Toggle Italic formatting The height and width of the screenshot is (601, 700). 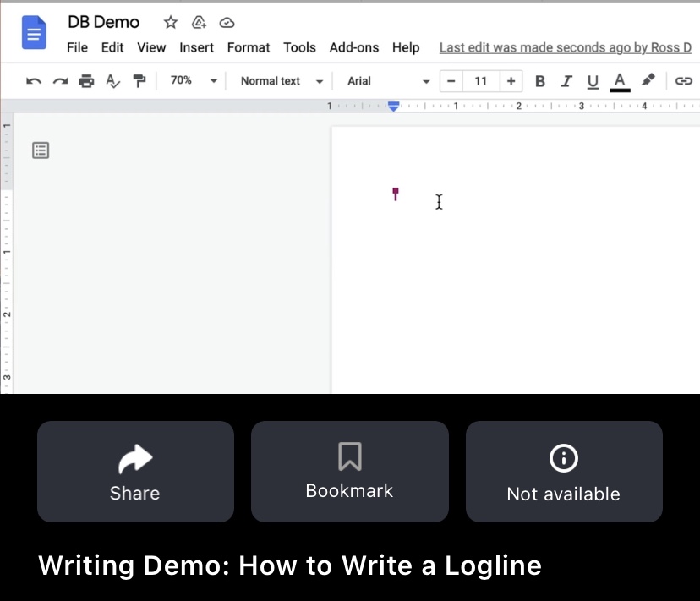point(566,81)
